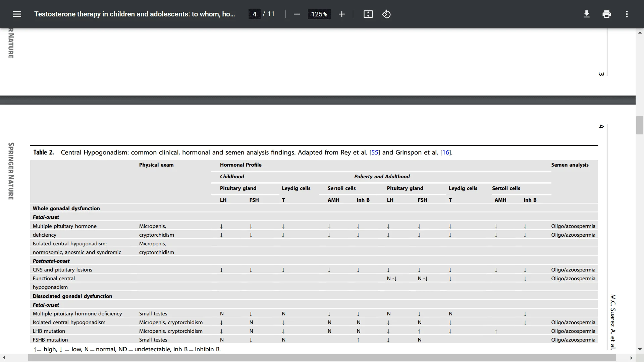Click the horizontal scrollbar thumb

point(322,358)
